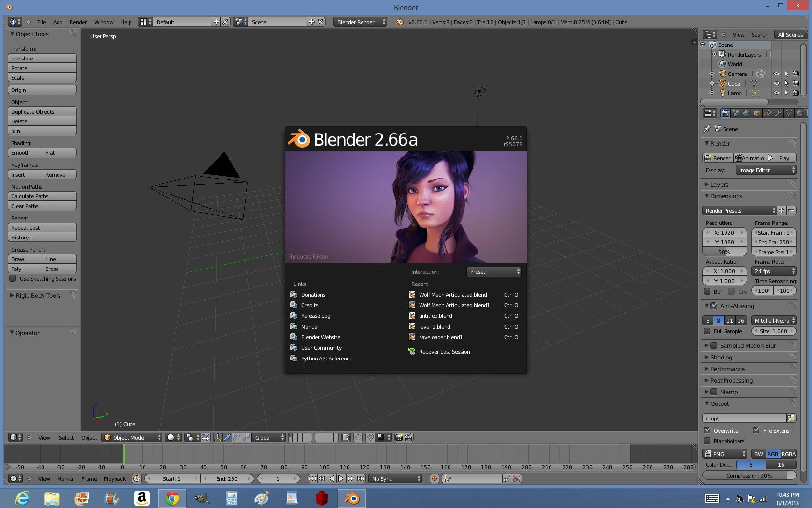Expand the Rigid Body Tools panel

38,295
